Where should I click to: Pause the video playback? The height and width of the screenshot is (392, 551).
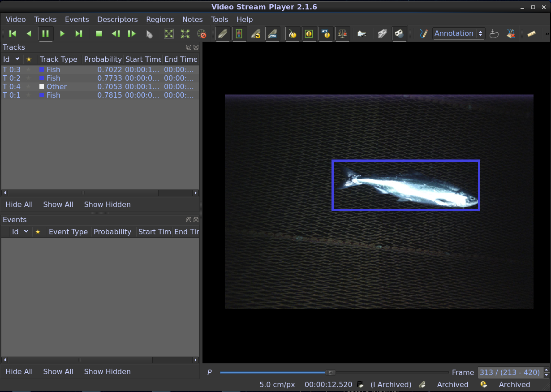pyautogui.click(x=46, y=34)
